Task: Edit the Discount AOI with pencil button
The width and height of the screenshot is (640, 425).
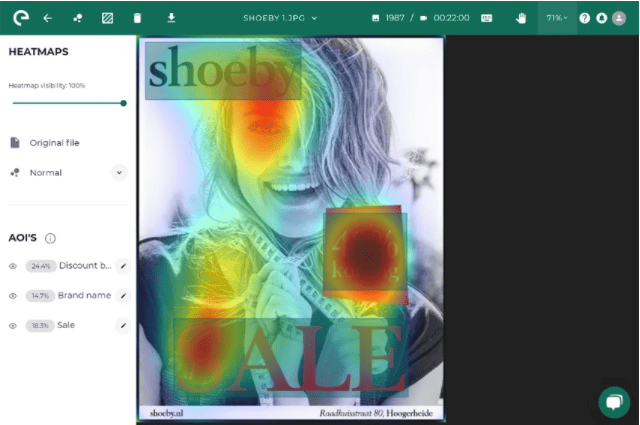Action: point(123,266)
